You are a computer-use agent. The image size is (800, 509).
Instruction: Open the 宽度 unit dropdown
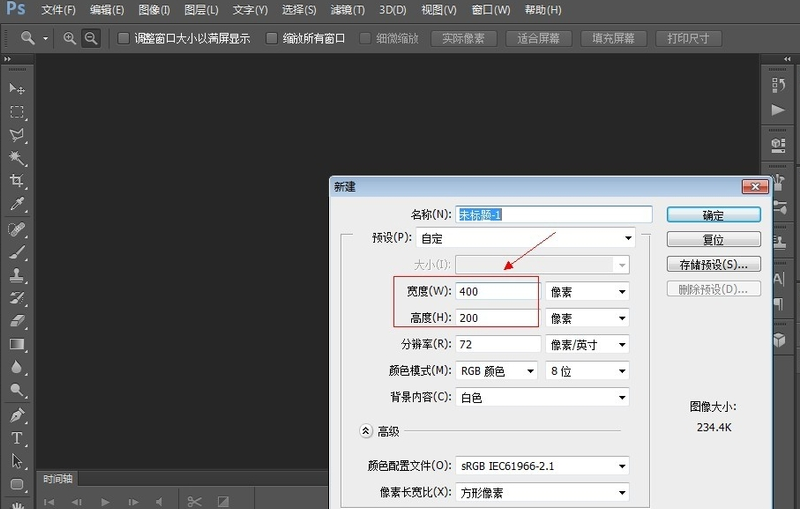[588, 291]
